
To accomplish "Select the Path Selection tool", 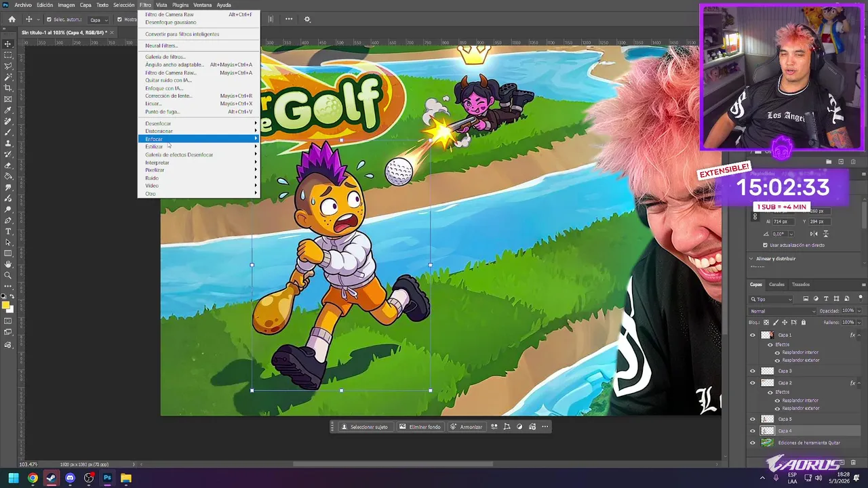I will tap(8, 242).
